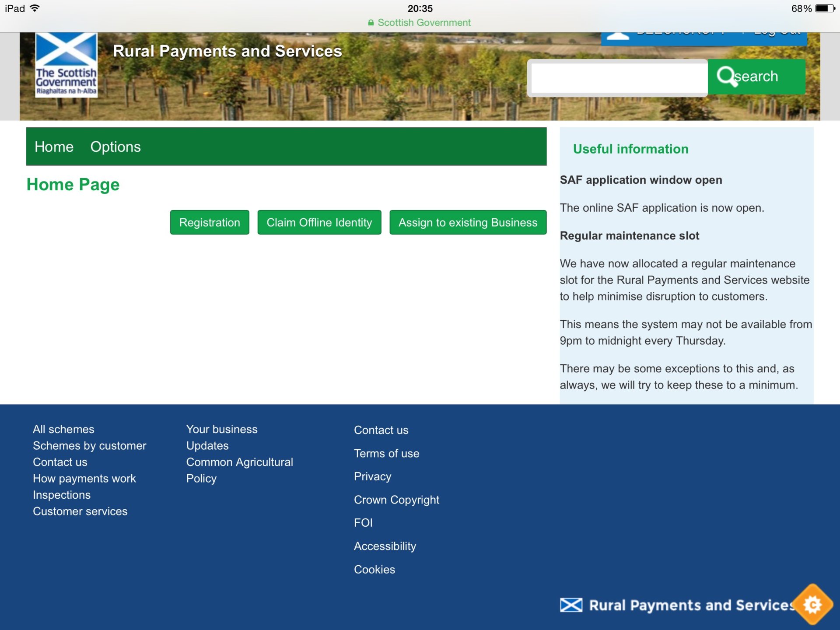Select the Home menu item
The height and width of the screenshot is (630, 840).
[x=54, y=147]
